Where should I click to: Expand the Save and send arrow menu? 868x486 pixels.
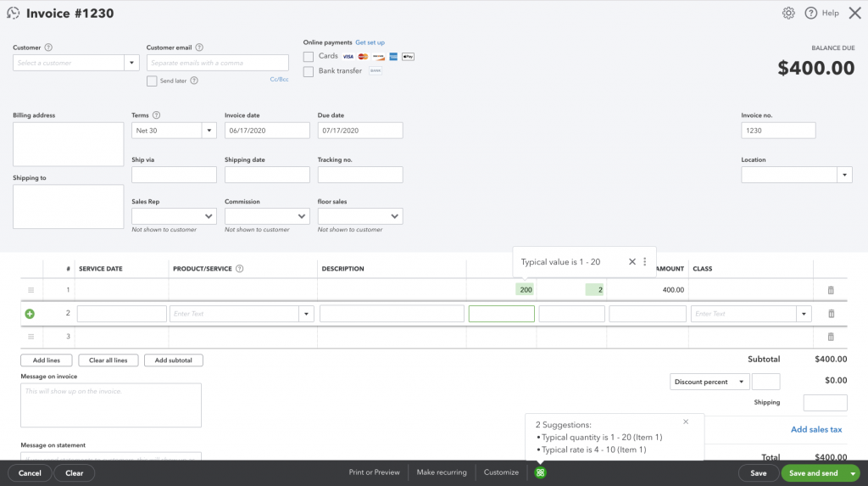[853, 473]
